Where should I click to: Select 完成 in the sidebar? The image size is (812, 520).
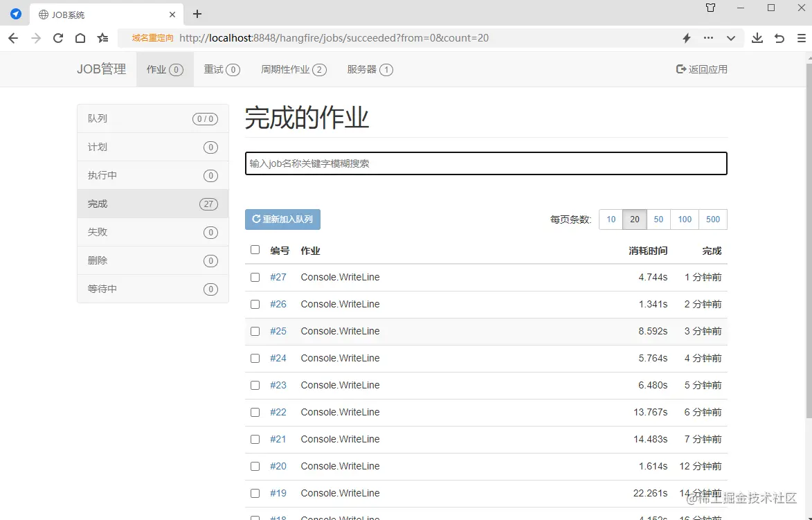point(153,204)
